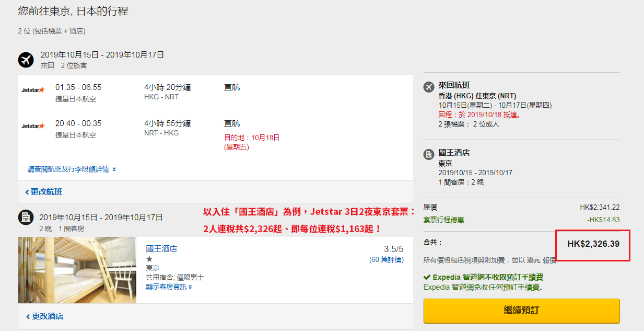Click the departure time 01:35 - 06:55
644x331 pixels.
tap(78, 87)
